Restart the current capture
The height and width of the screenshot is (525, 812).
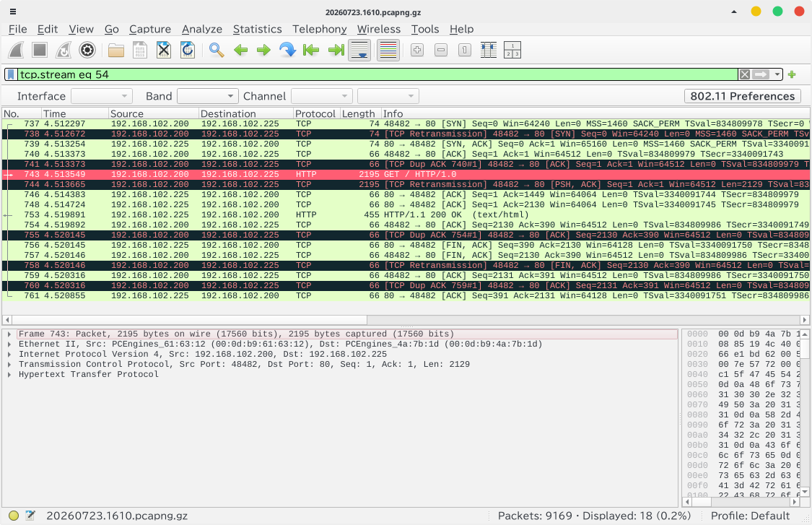click(64, 51)
